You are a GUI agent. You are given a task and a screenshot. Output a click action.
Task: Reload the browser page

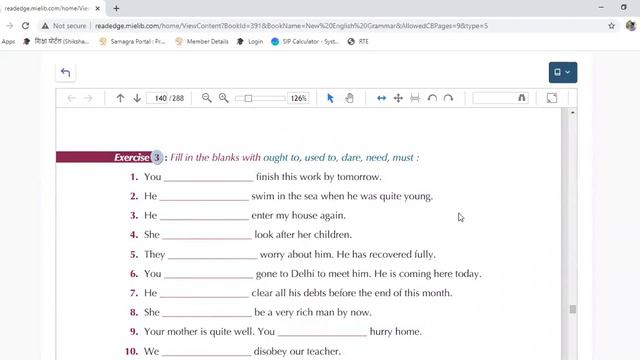25,26
